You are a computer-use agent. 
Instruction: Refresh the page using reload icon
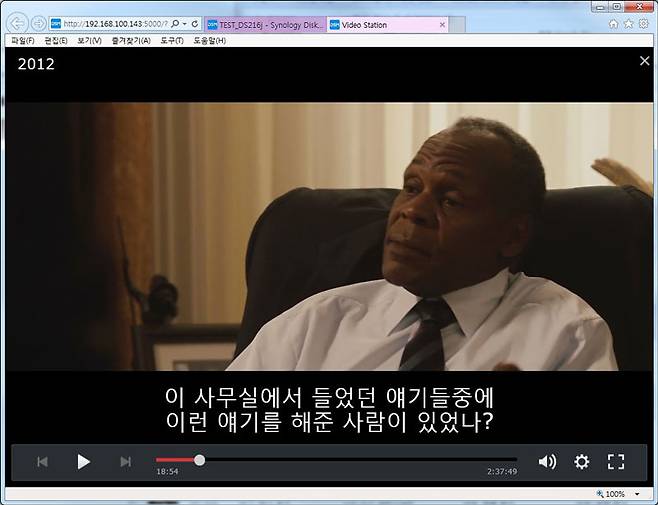tap(195, 24)
